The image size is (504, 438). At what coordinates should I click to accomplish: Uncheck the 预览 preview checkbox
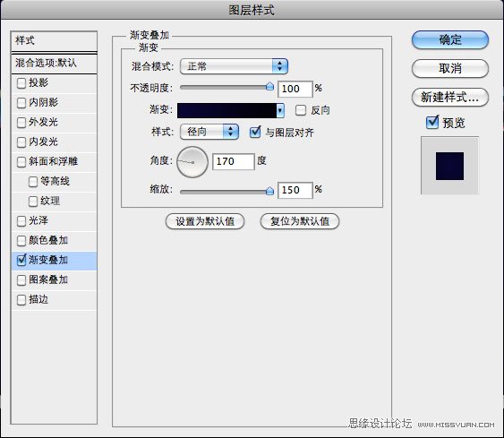(x=432, y=123)
